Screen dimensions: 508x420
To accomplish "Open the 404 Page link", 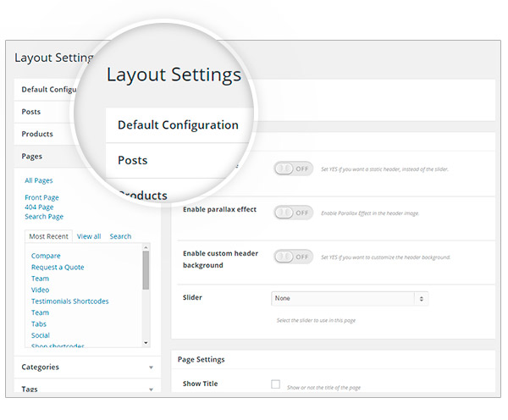I will coord(39,207).
